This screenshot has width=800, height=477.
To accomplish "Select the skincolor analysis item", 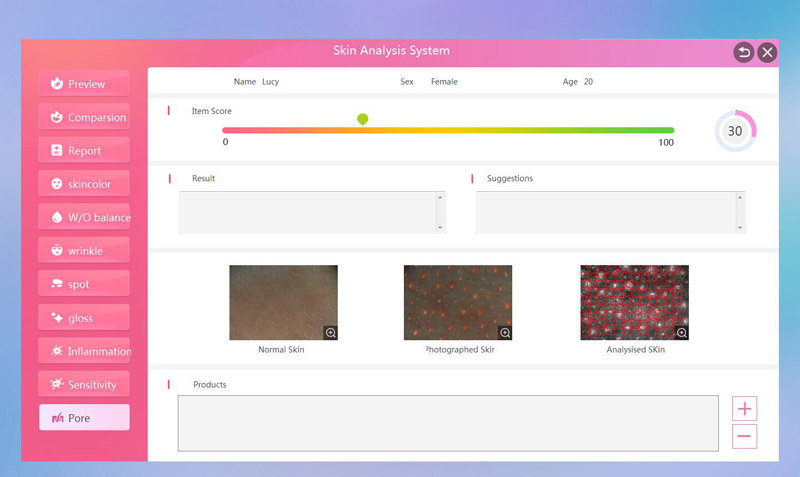I will (84, 184).
